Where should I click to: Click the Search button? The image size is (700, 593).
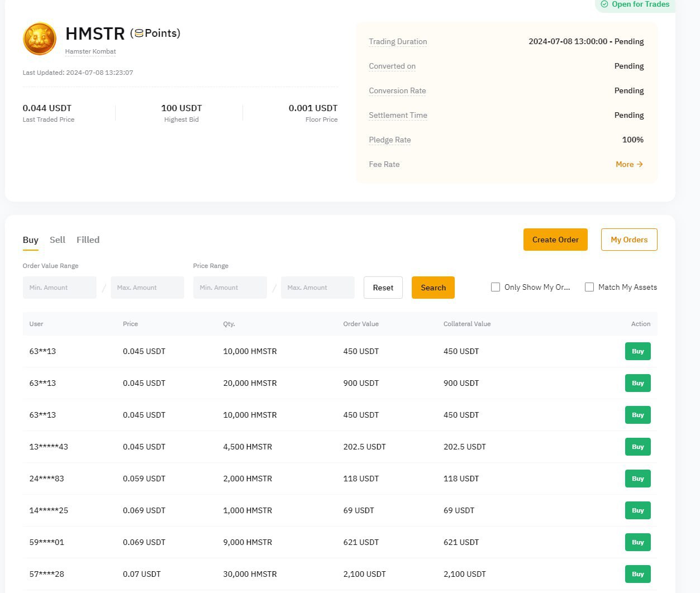(433, 288)
